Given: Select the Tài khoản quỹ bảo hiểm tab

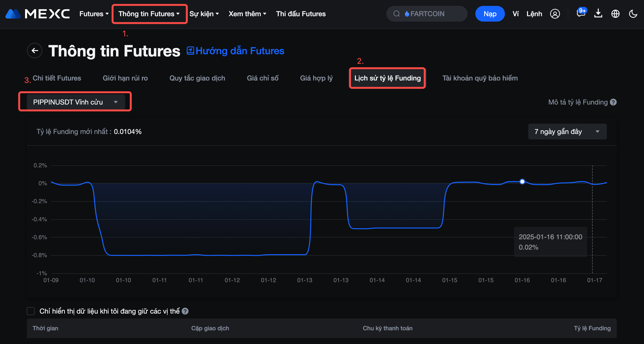Looking at the screenshot, I should pos(480,78).
